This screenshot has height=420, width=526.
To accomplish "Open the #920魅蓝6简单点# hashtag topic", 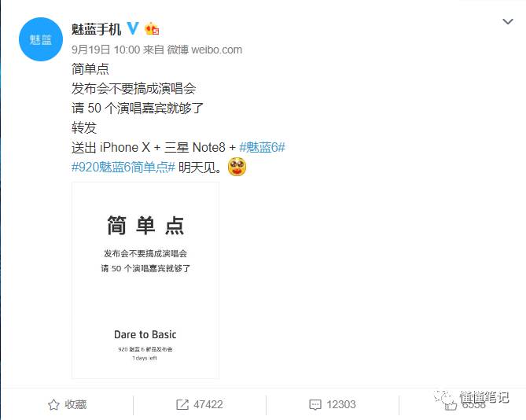I will 123,167.
